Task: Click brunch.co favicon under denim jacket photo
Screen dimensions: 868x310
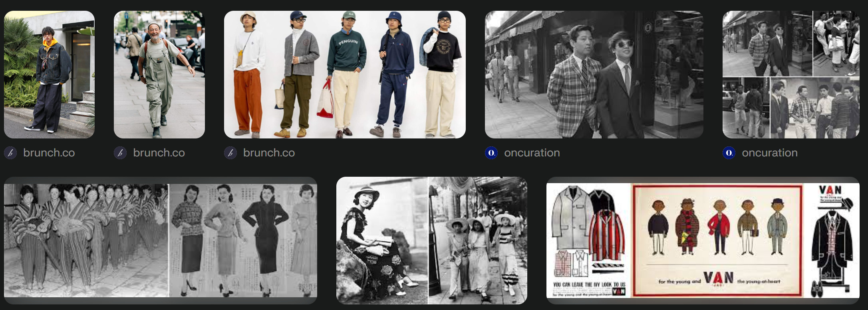Action: 10,153
